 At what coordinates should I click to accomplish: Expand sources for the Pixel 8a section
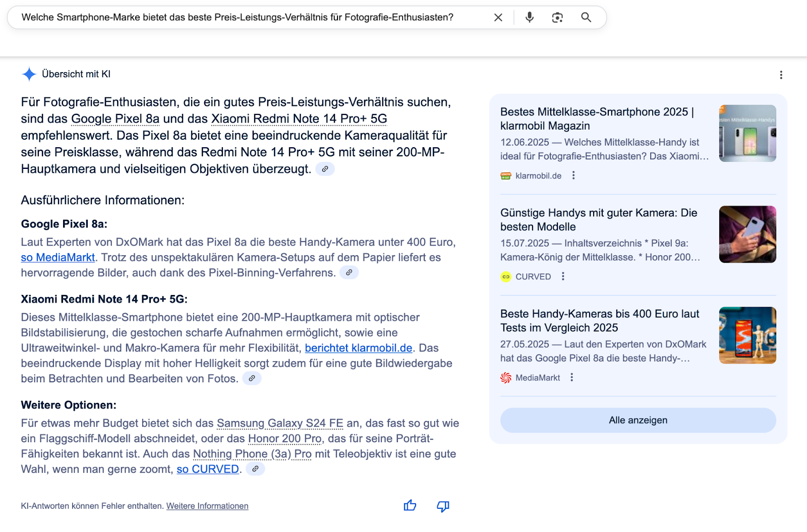click(350, 272)
